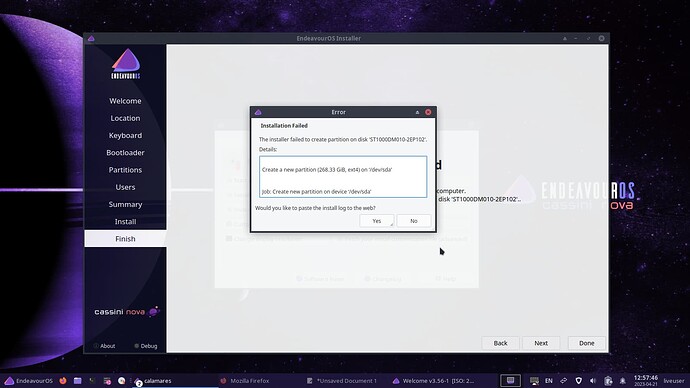690x388 pixels.
Task: Switch to the calamares taskbar window
Action: pos(175,381)
